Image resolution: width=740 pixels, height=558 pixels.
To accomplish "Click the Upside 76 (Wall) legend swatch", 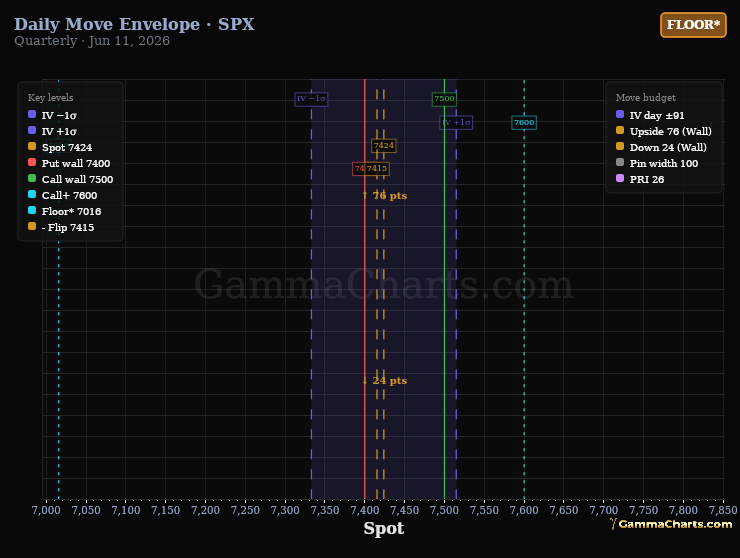I will pos(620,130).
